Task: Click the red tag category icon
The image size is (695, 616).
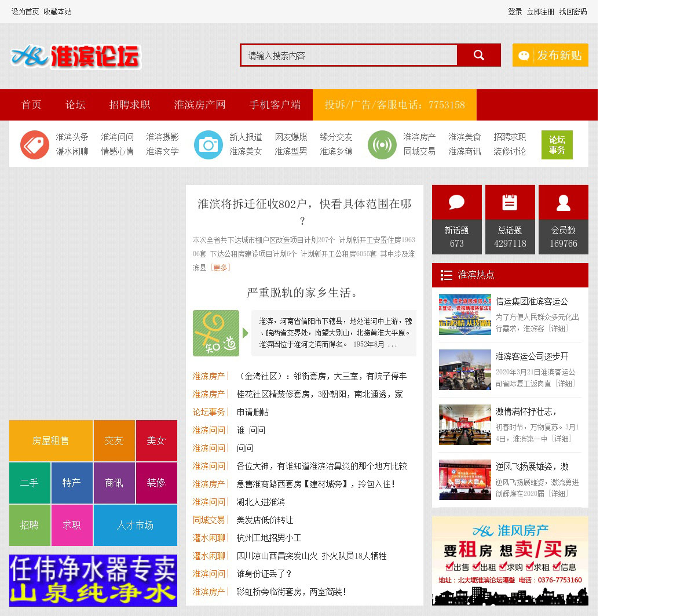Action: pos(35,145)
